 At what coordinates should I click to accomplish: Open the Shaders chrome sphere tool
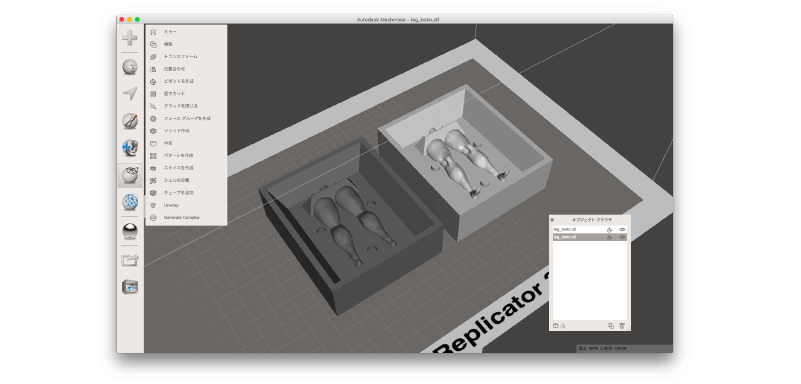130,231
